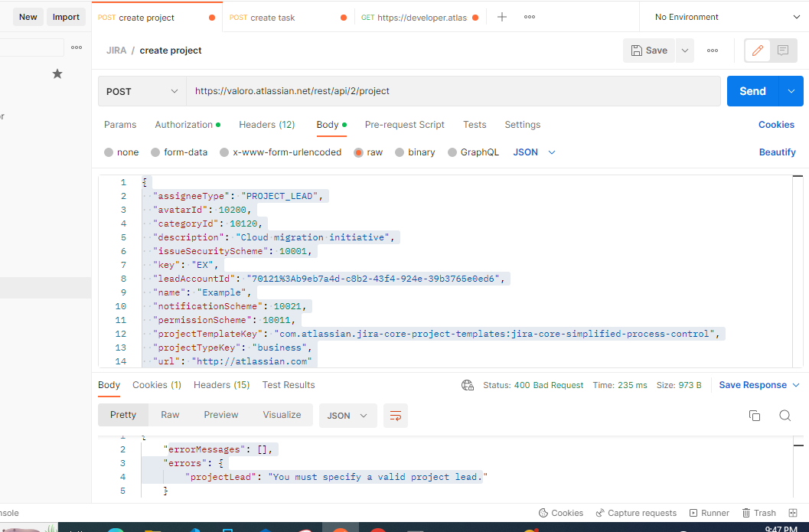This screenshot has height=532, width=809.
Task: Toggle line wrapping in the response viewer
Action: 395,415
